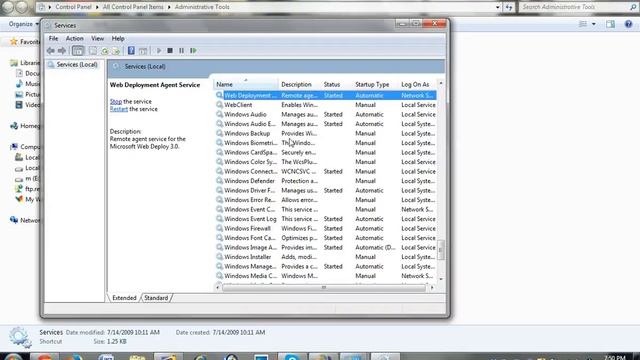Select the Windows Event Log service
640x360 pixels.
pyautogui.click(x=325, y=219)
